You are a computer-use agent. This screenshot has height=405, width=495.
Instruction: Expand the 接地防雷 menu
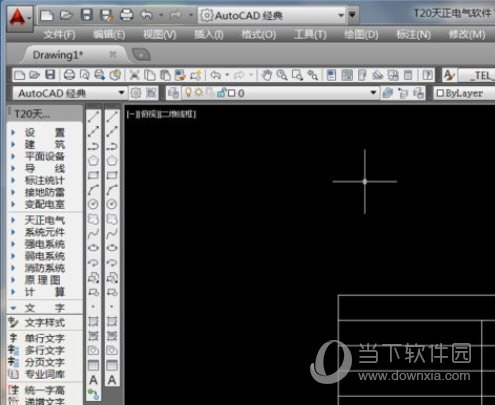pos(45,192)
